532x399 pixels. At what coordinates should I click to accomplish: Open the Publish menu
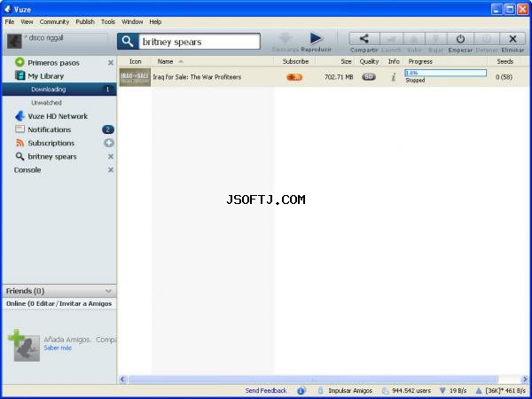85,21
